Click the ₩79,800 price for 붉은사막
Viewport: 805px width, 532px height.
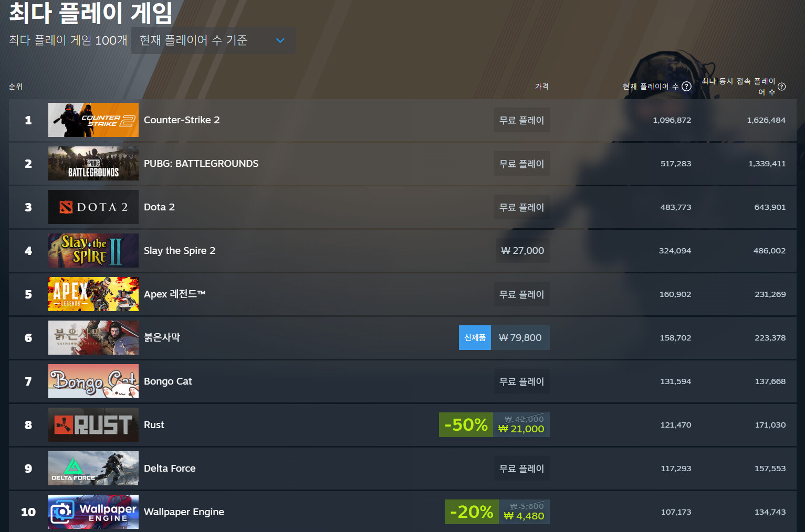pyautogui.click(x=520, y=338)
